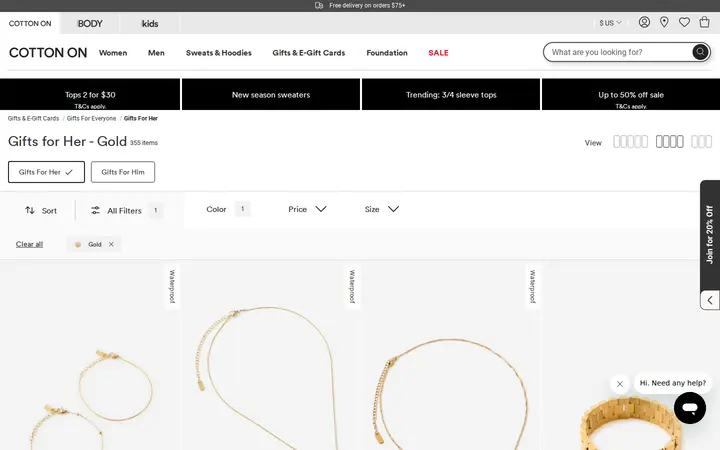The image size is (720, 450).
Task: Click the search magnifier button
Action: tap(700, 52)
